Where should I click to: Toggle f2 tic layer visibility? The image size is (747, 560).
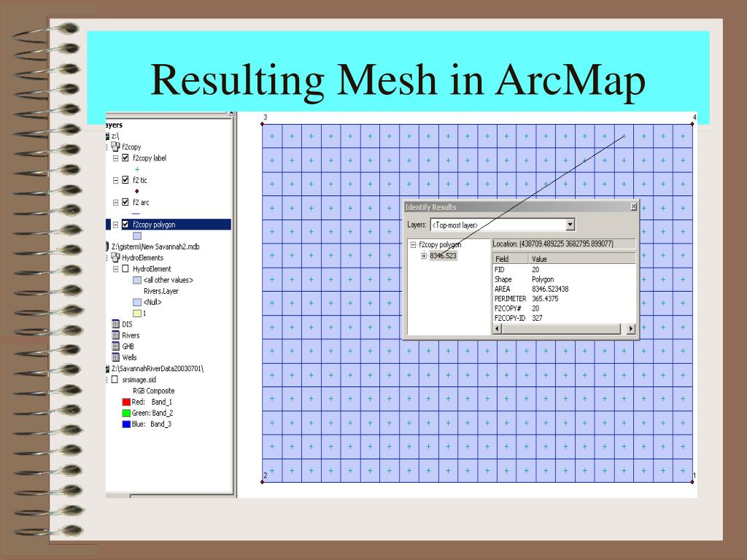point(125,180)
